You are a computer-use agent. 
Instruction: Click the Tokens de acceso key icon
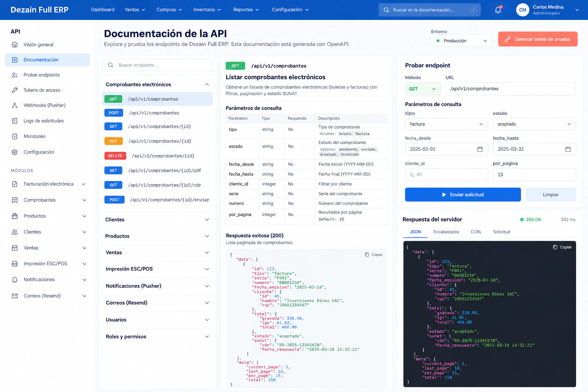coord(15,90)
